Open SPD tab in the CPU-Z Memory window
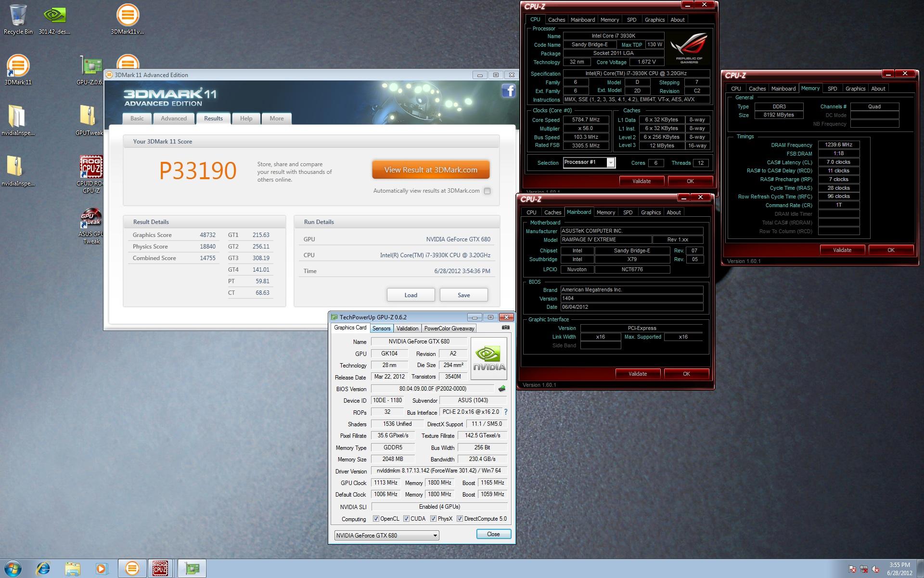 (832, 89)
